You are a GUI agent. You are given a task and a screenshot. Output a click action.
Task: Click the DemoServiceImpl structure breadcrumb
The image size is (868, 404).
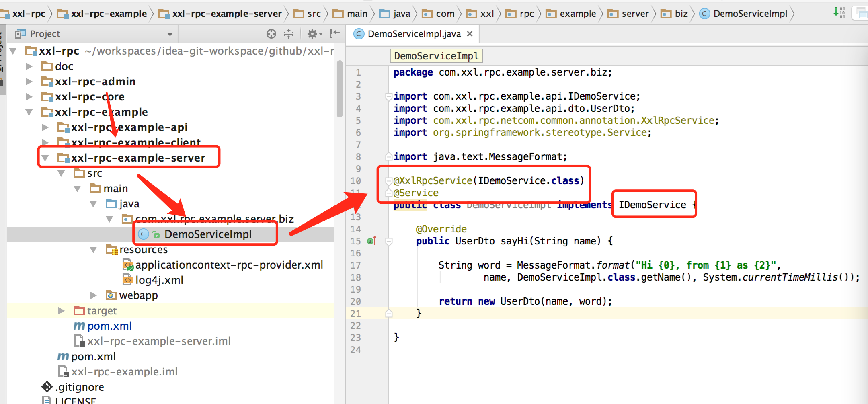[x=436, y=56]
